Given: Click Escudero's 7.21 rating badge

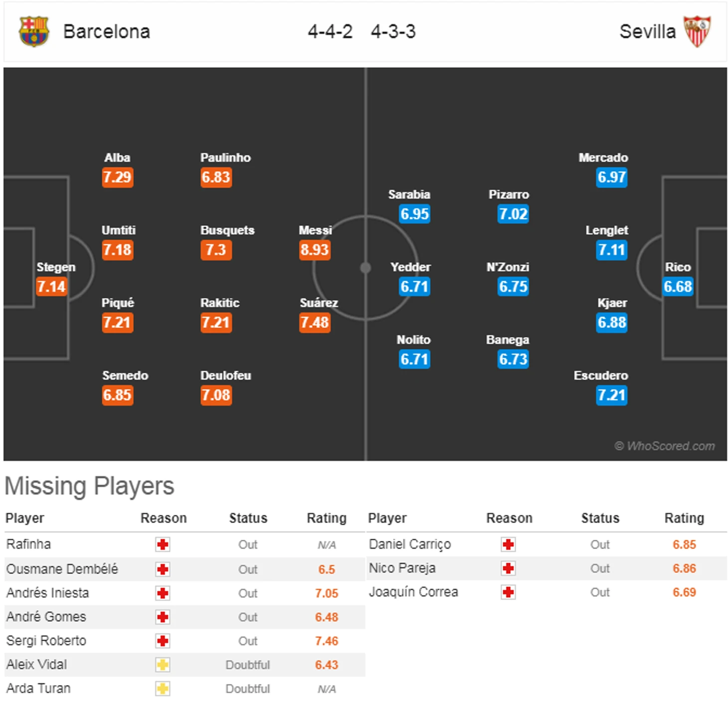Looking at the screenshot, I should tap(611, 395).
